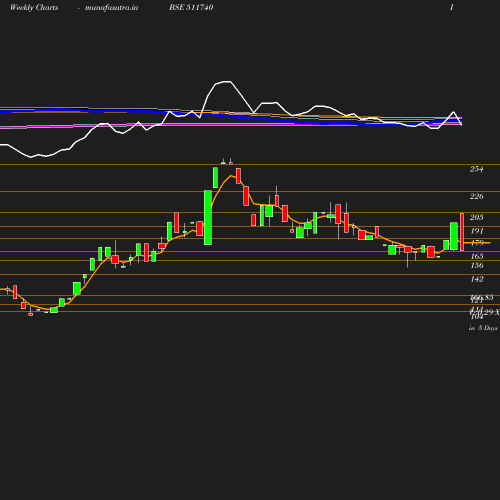500x500 pixels.
Task: Click the 191 price axis label
Action: click(x=477, y=231)
